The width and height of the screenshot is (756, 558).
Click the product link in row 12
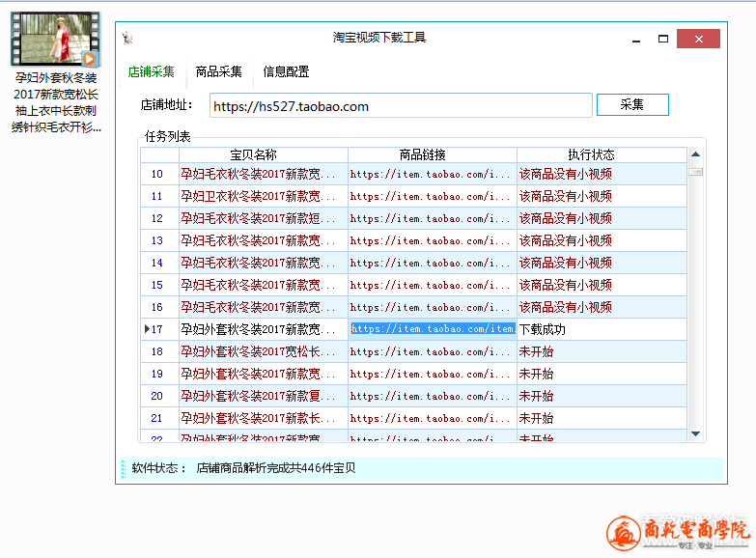433,218
